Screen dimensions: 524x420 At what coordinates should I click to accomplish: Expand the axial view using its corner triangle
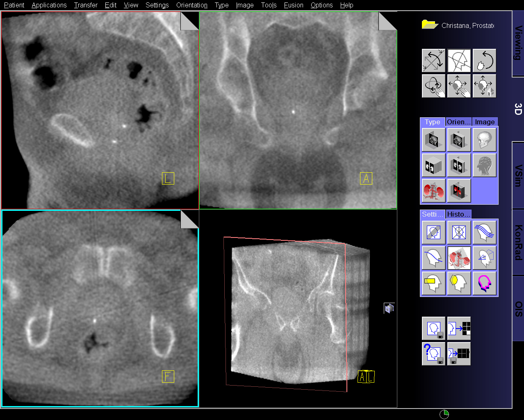(189, 219)
